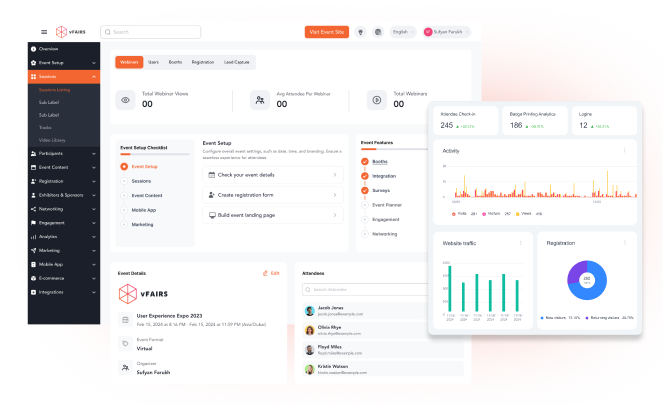Switch to the Lead Capture tab
663x406 pixels.
(237, 62)
